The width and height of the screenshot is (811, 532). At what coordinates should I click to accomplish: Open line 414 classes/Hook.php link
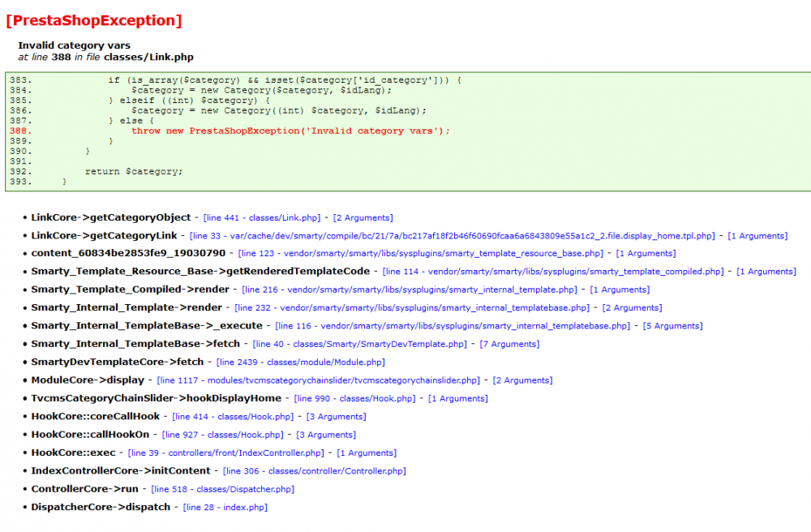(x=233, y=417)
